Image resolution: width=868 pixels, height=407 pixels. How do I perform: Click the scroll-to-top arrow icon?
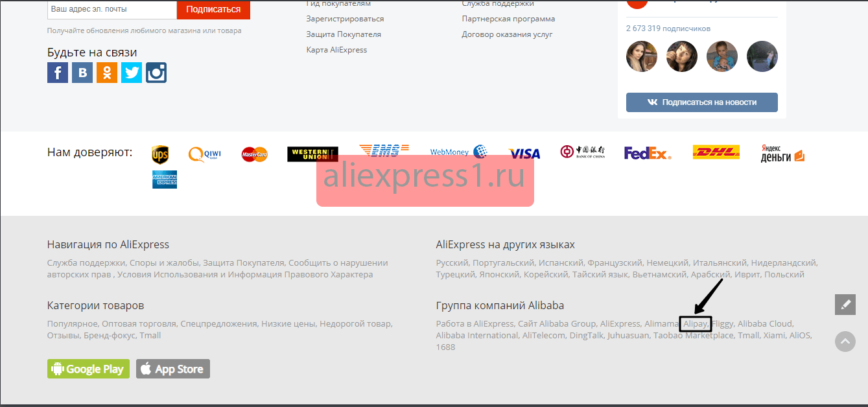[845, 342]
